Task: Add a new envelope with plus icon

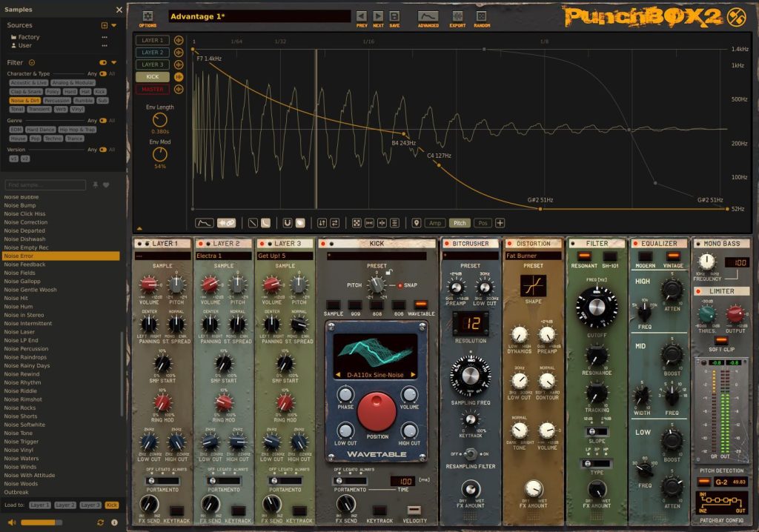Action: tap(500, 223)
